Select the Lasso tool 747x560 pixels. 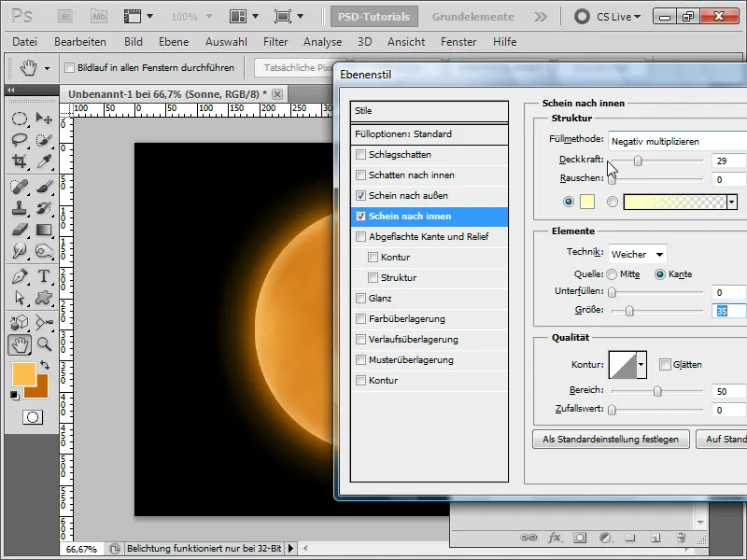point(19,140)
